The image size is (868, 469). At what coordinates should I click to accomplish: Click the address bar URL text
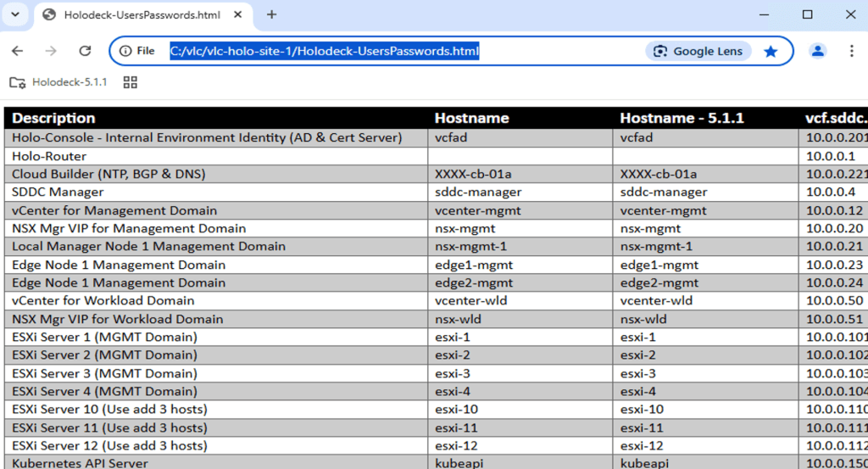point(324,51)
